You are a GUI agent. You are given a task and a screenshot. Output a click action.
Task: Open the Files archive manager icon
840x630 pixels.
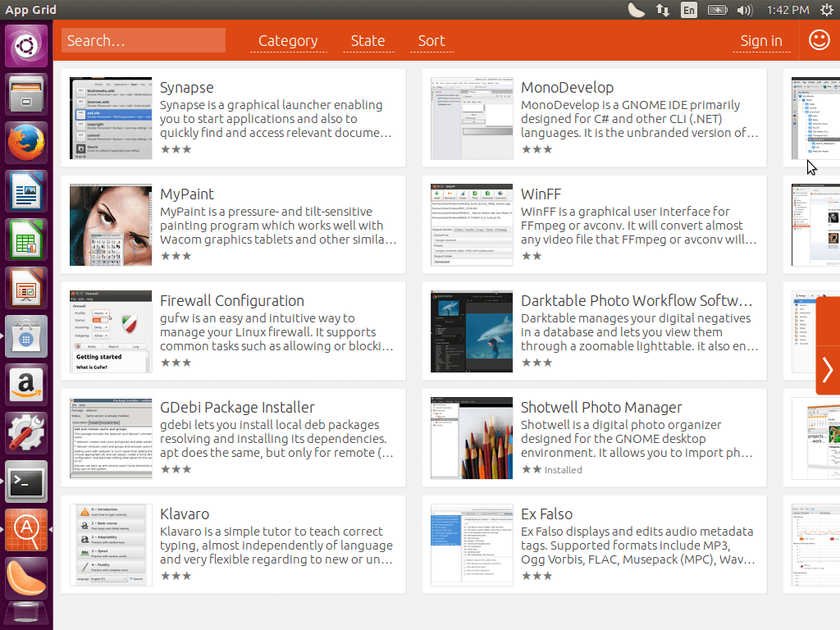click(x=26, y=93)
